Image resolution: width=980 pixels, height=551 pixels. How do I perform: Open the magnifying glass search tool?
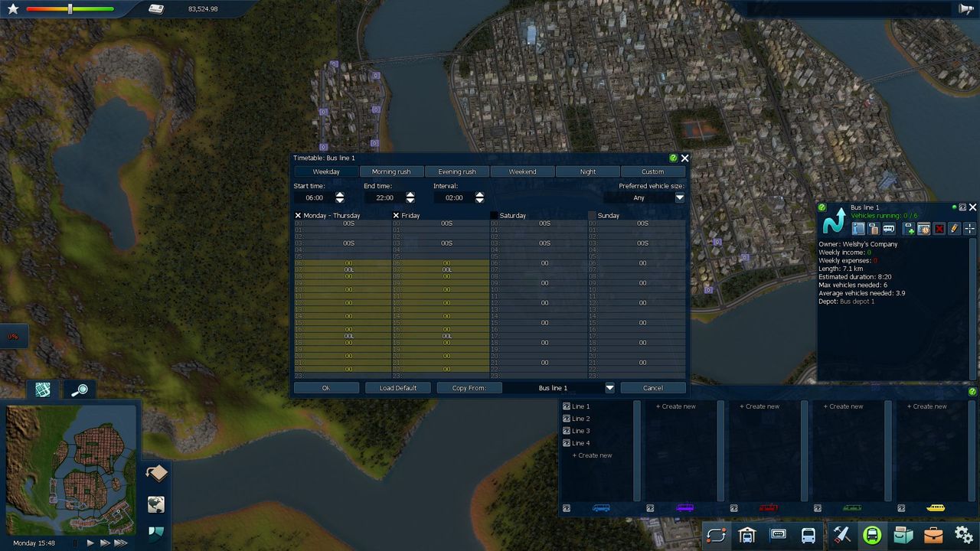click(x=79, y=390)
